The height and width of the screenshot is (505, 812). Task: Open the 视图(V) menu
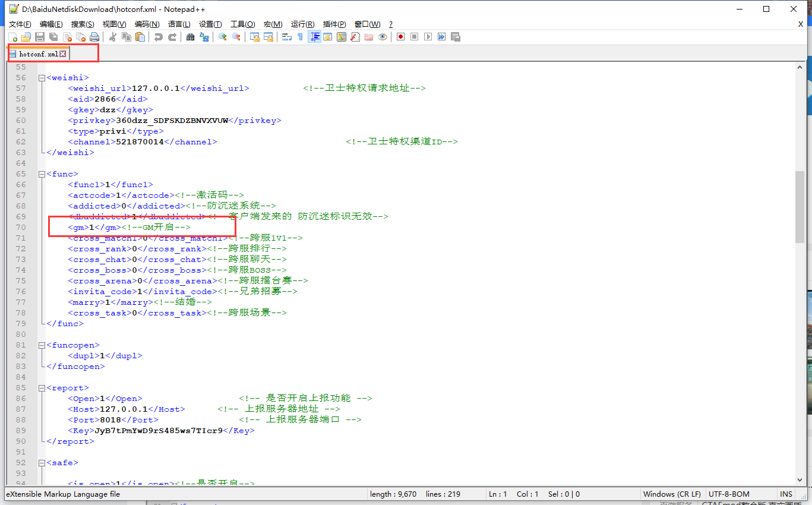coord(114,24)
